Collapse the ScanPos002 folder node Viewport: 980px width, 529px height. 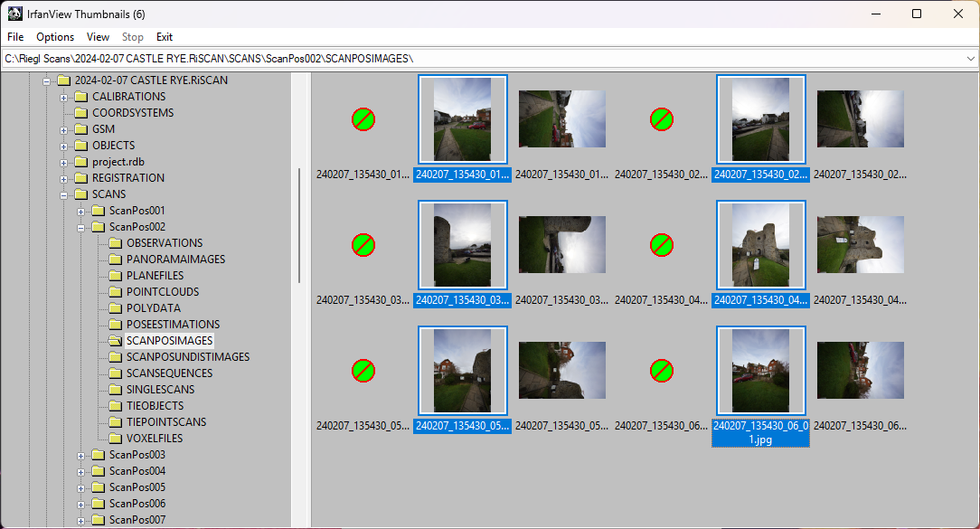point(81,227)
